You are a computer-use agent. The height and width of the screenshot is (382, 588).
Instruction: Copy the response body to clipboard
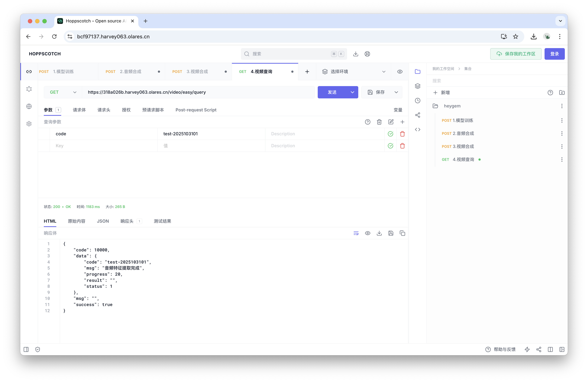click(402, 233)
